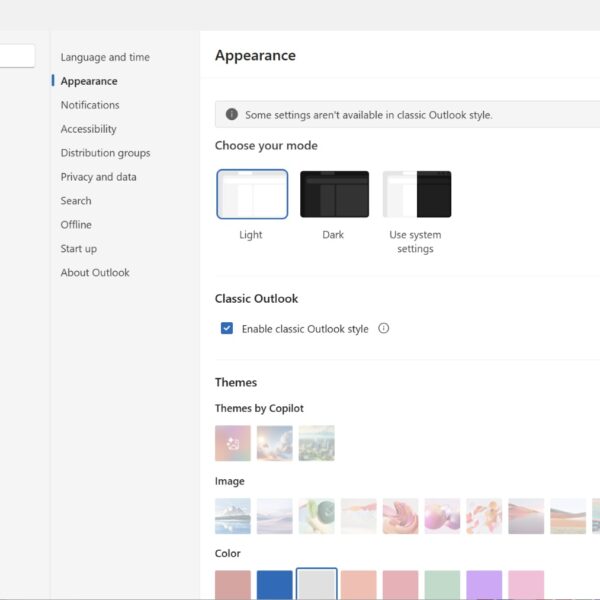Pick the light gray color swatch

[x=316, y=584]
